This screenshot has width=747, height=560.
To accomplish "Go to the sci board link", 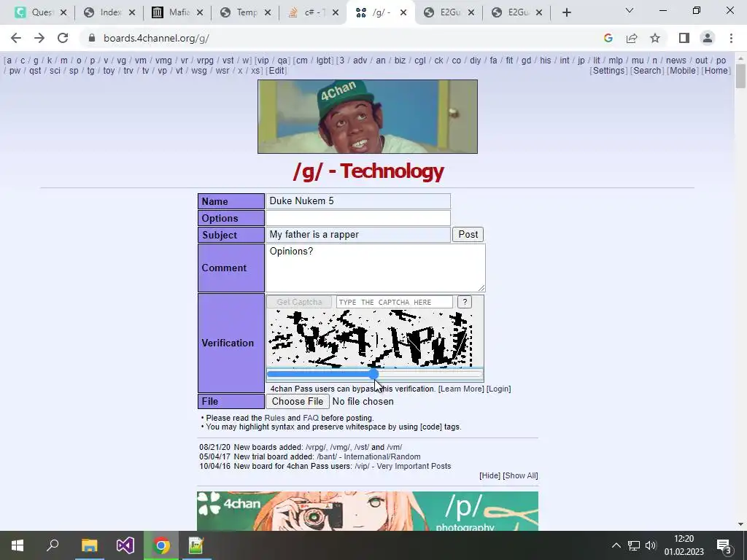I will click(55, 71).
